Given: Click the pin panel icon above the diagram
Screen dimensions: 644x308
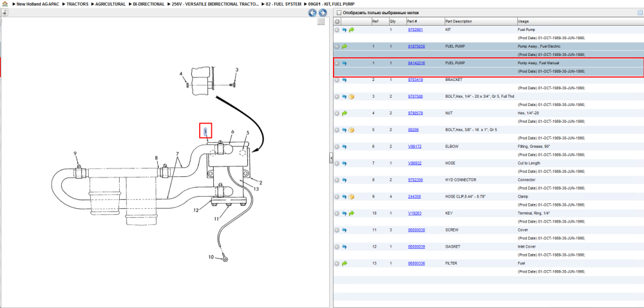Looking at the screenshot, I should [5, 13].
